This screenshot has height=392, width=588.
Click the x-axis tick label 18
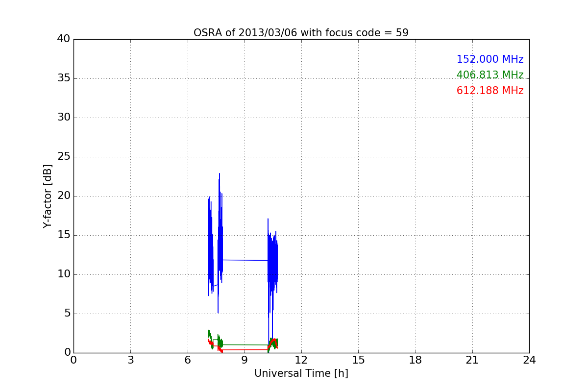click(415, 360)
